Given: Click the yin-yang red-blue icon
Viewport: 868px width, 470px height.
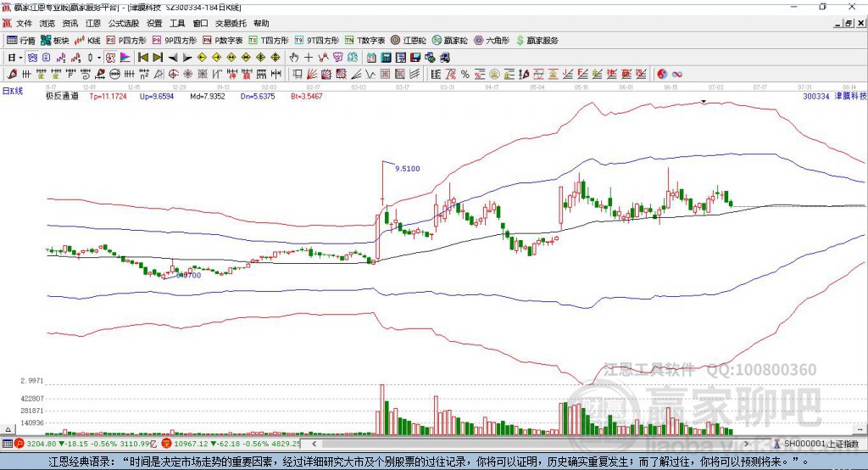Looking at the screenshot, I should point(662,75).
